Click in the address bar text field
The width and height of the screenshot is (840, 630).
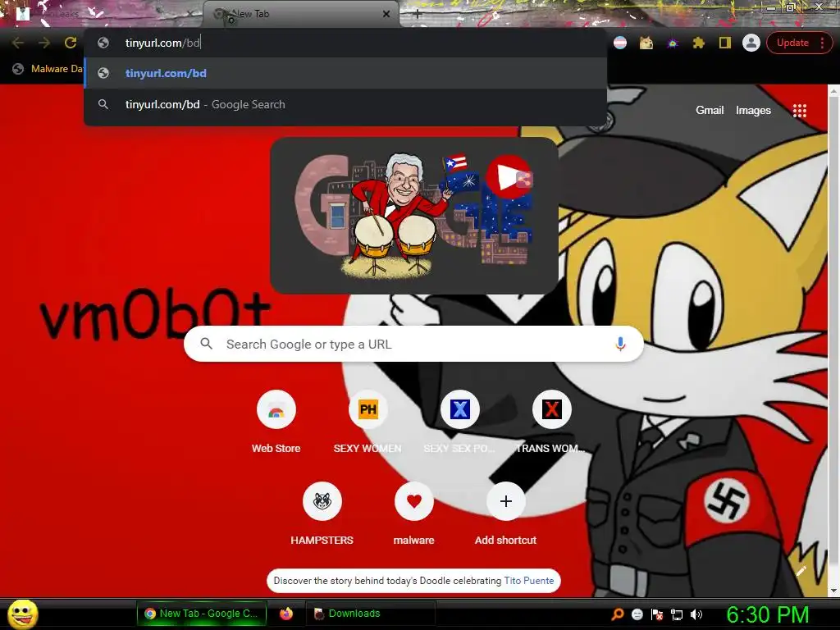(345, 43)
